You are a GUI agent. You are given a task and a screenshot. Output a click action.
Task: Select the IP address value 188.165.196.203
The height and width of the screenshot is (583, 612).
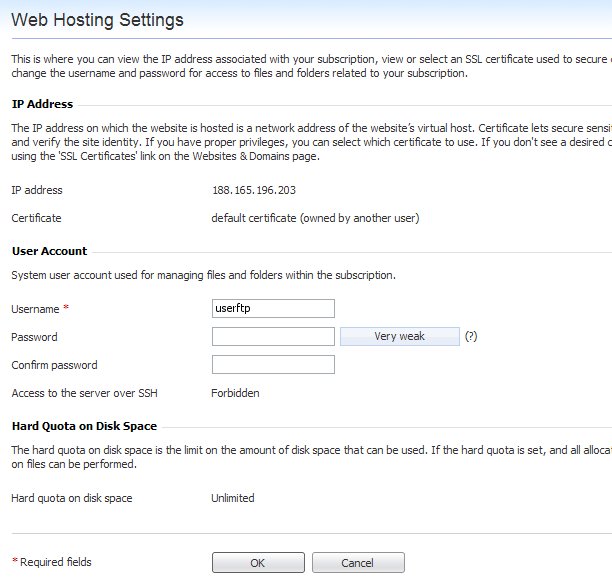253,190
